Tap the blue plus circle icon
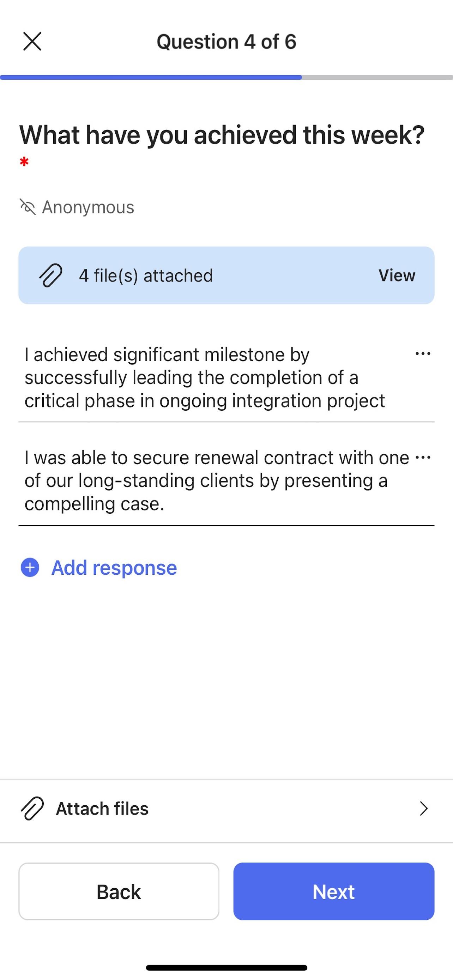This screenshot has height=980, width=453. (x=30, y=568)
